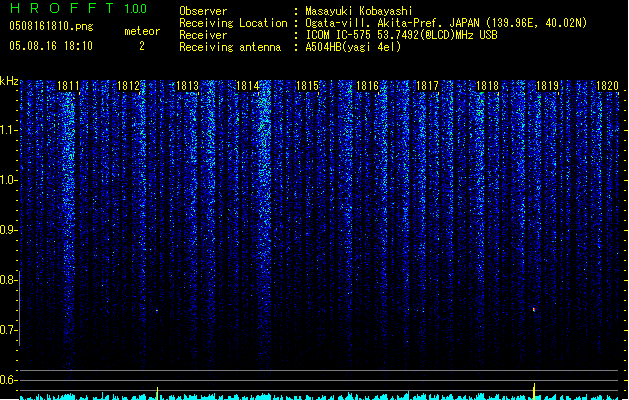The image size is (629, 400).
Task: Select the observer name Masayuki Kobayashi
Action: pyautogui.click(x=359, y=11)
